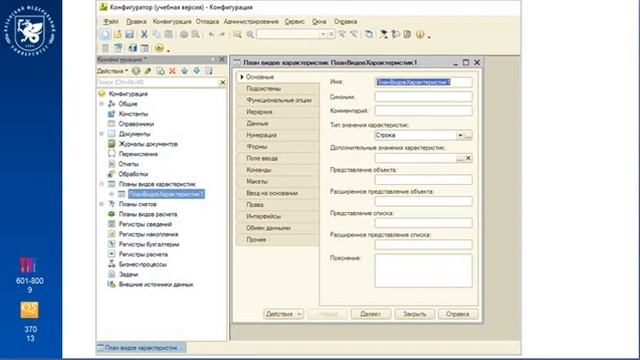Open type selection ellipsis next to Строка

point(468,135)
